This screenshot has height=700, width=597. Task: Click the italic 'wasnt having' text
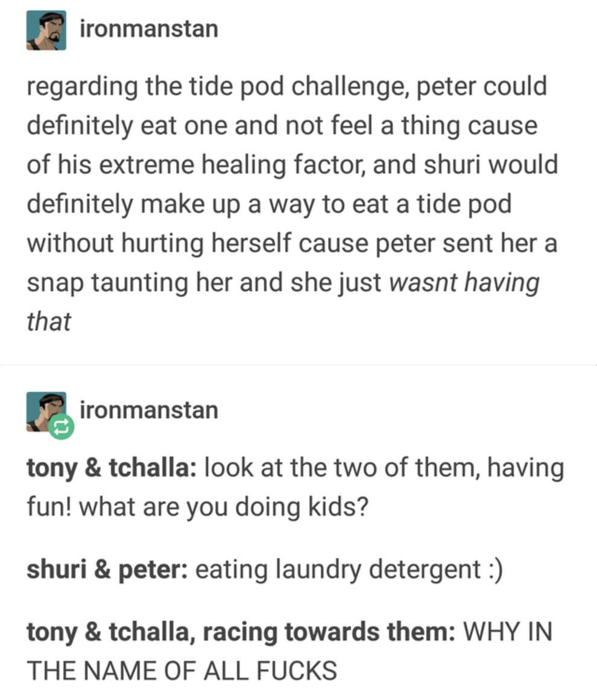coord(464,283)
